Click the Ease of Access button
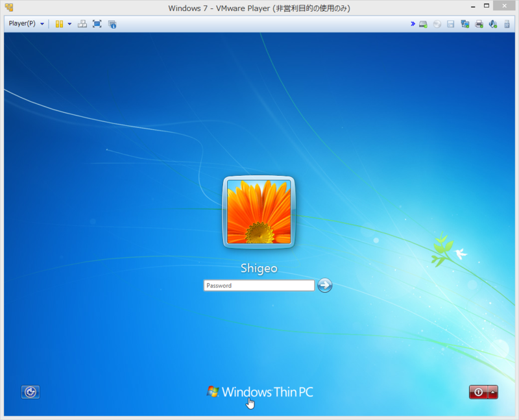Screen dimensions: 519x420 click(30, 392)
